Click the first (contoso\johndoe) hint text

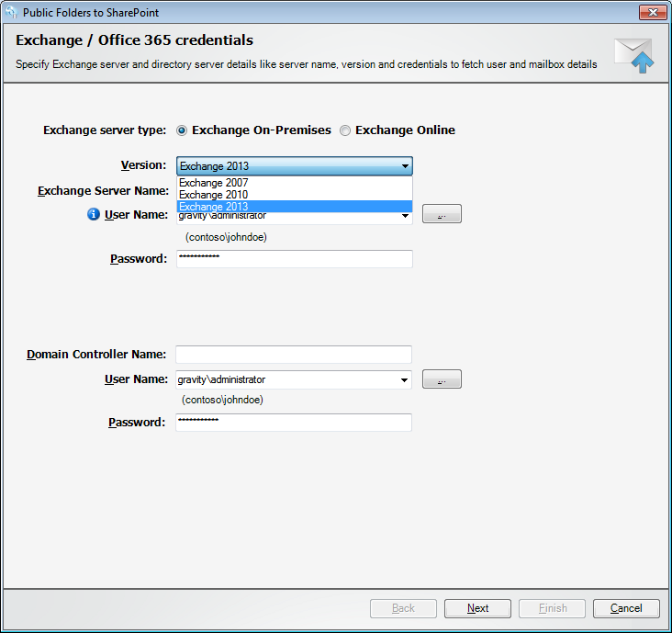coord(226,237)
